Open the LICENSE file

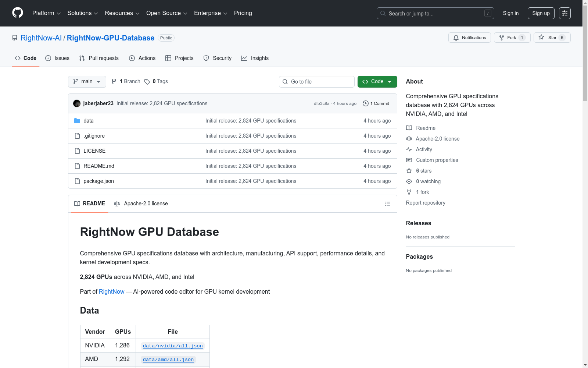click(94, 151)
